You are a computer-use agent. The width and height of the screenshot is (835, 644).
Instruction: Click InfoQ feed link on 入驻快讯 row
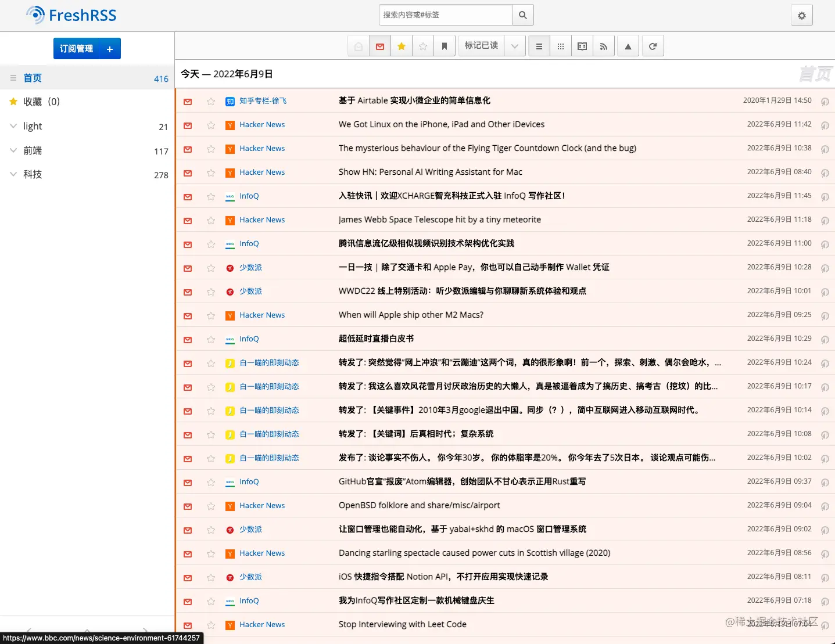tap(249, 196)
